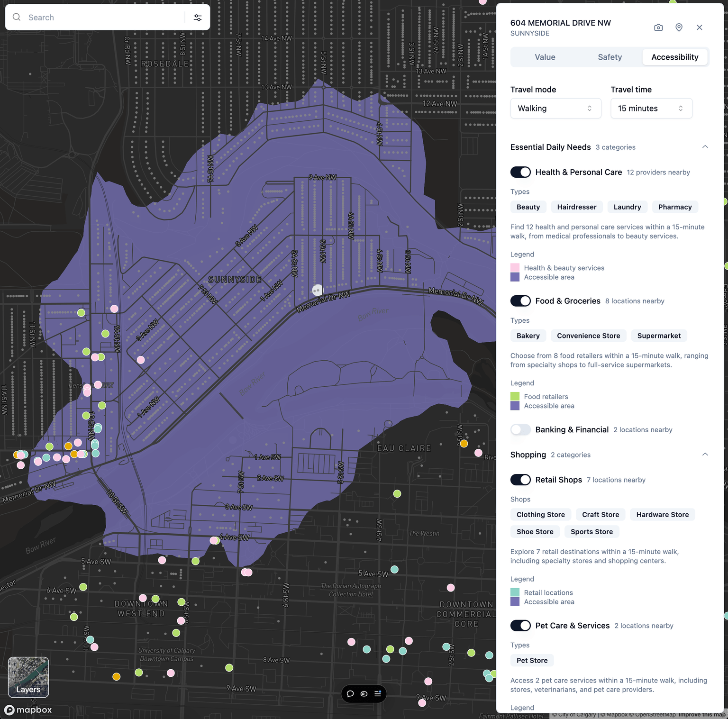Select the Hardware Store chip

(662, 515)
